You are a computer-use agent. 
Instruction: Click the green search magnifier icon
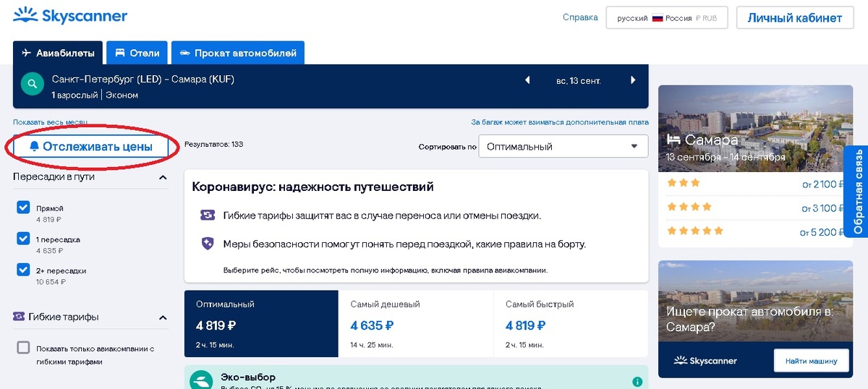point(32,84)
